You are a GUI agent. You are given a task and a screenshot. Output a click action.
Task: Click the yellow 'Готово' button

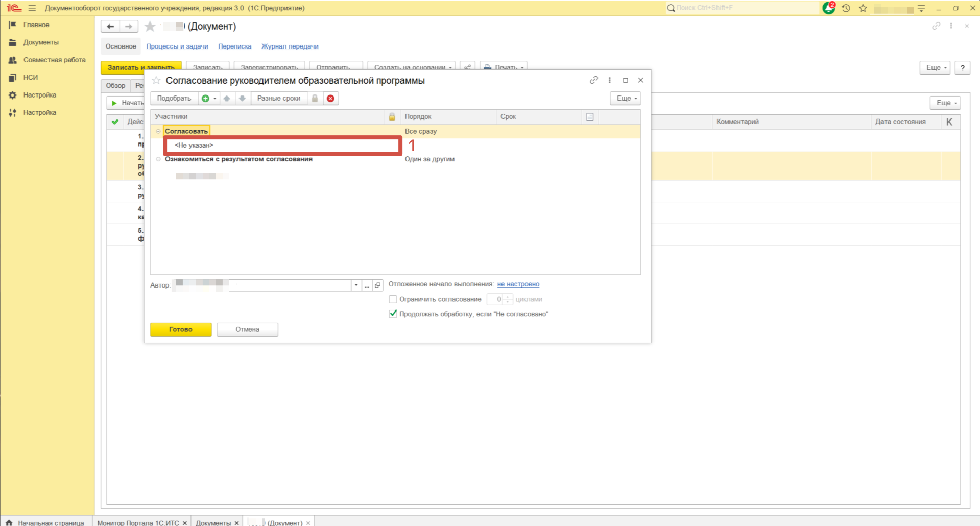coord(181,329)
